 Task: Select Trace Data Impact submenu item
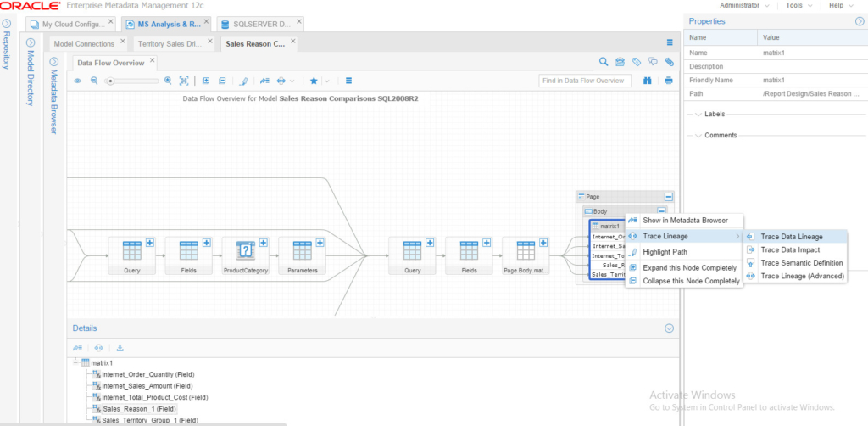click(x=795, y=249)
